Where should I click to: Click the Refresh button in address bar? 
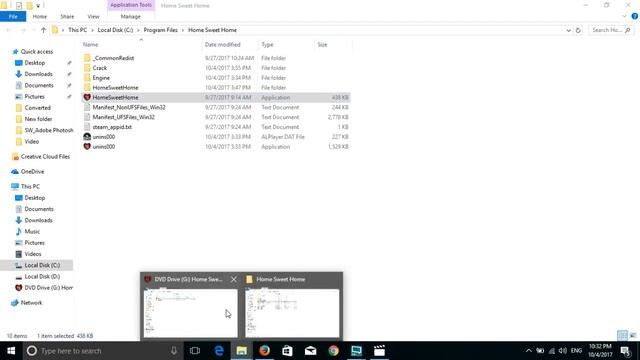pyautogui.click(x=578, y=30)
